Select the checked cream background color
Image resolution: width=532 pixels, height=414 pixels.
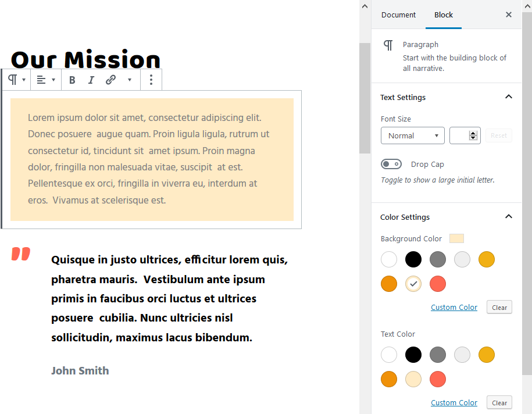(413, 284)
